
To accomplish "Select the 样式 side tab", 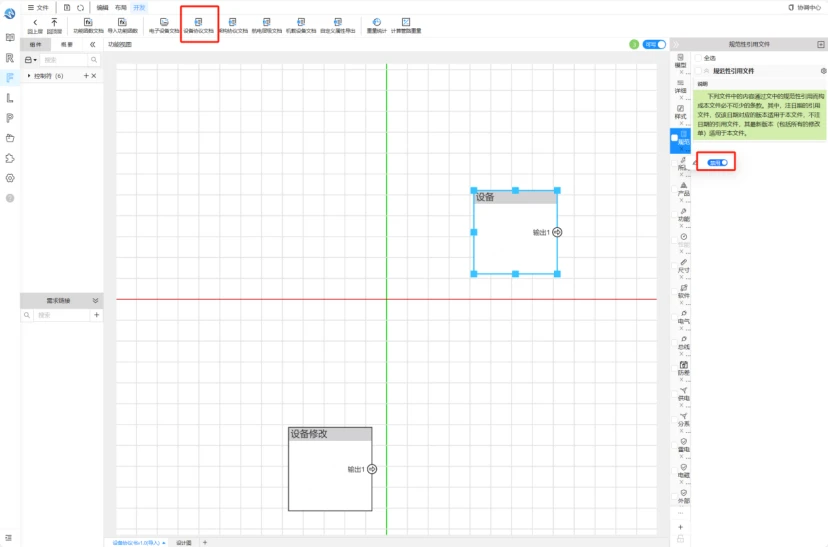I will (680, 112).
